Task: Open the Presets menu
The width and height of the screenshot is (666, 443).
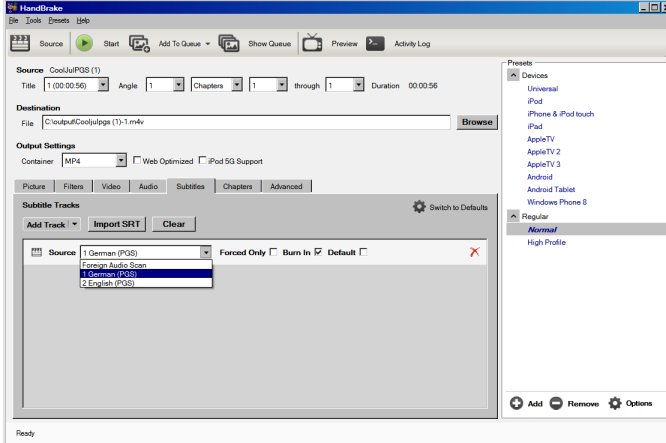Action: (x=59, y=20)
